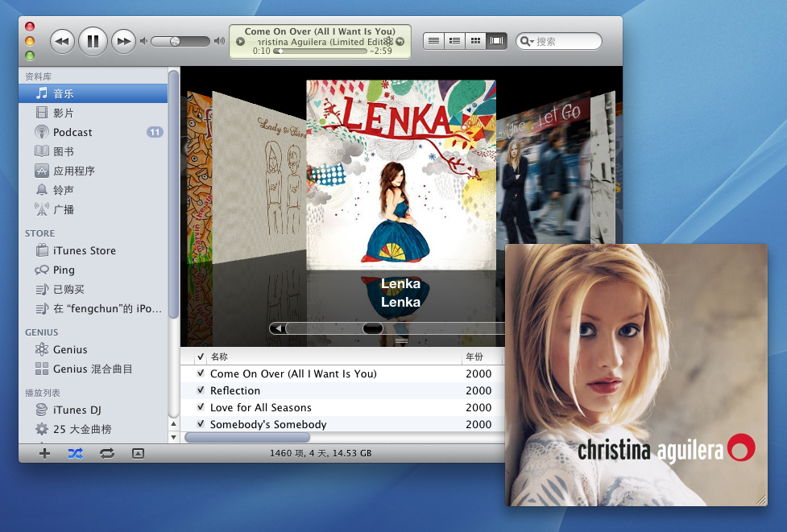Open the Genius playlist
The height and width of the screenshot is (532, 787).
70,349
